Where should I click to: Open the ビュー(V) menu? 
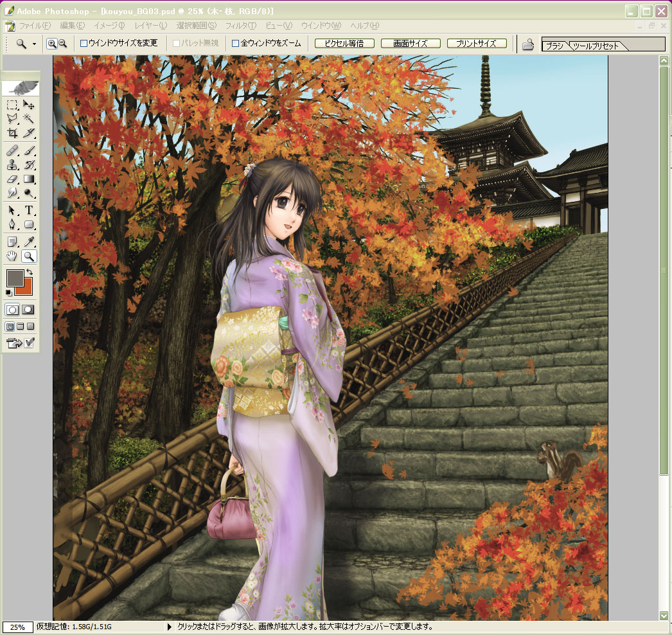pyautogui.click(x=279, y=26)
